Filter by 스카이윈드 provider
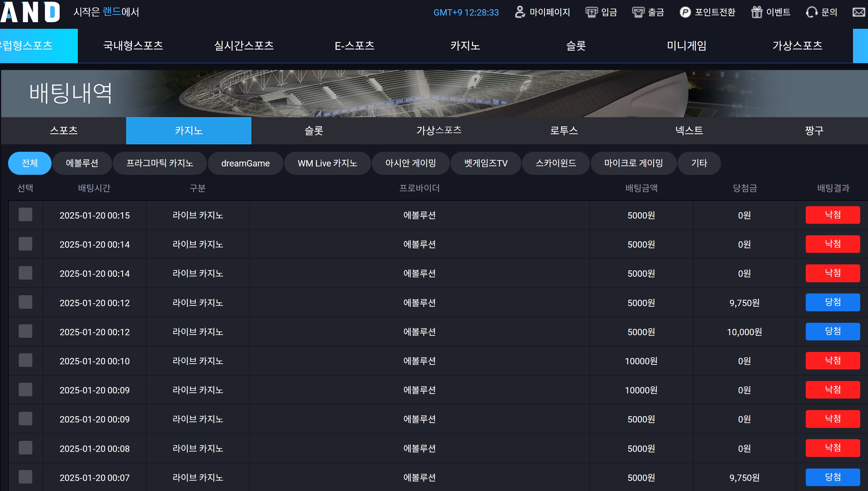The width and height of the screenshot is (868, 491). [556, 163]
